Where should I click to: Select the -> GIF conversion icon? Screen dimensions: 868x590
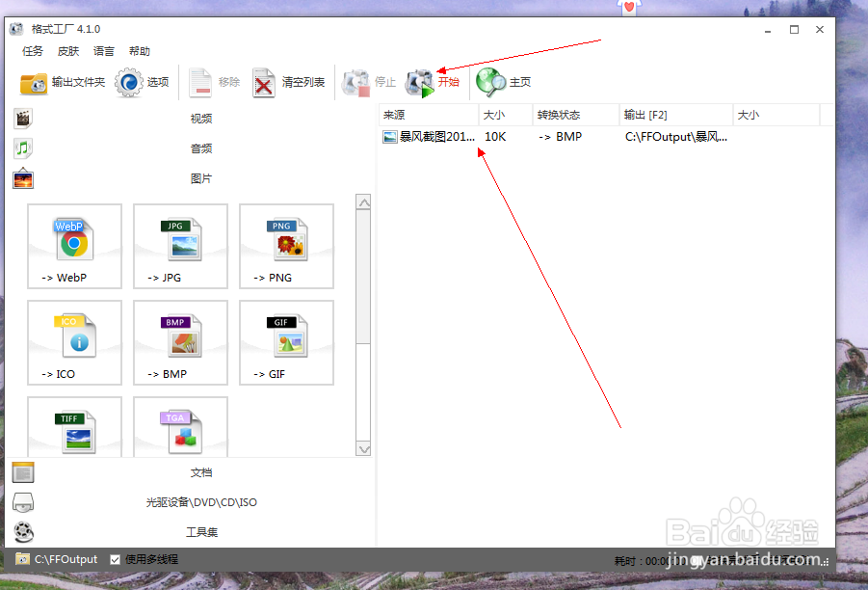tap(286, 342)
